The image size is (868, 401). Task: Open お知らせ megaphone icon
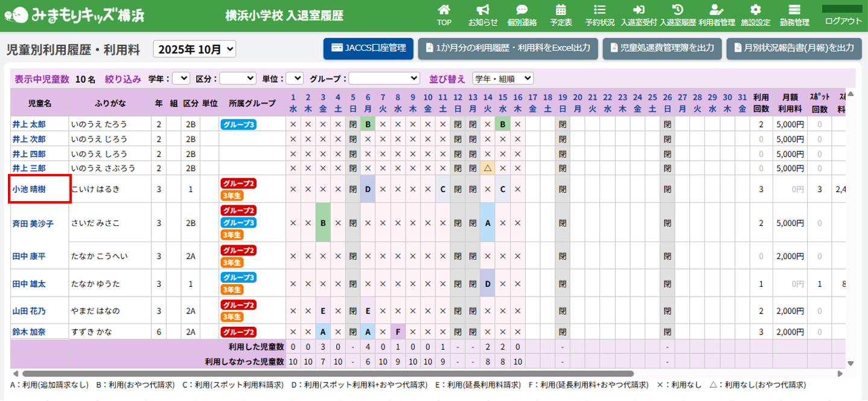pyautogui.click(x=483, y=15)
